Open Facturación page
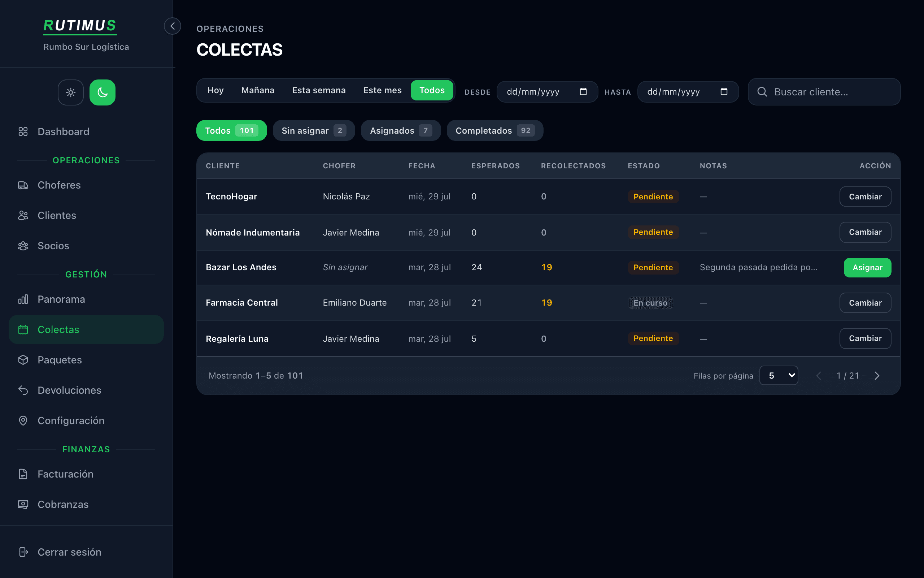Image resolution: width=924 pixels, height=578 pixels. [86, 474]
